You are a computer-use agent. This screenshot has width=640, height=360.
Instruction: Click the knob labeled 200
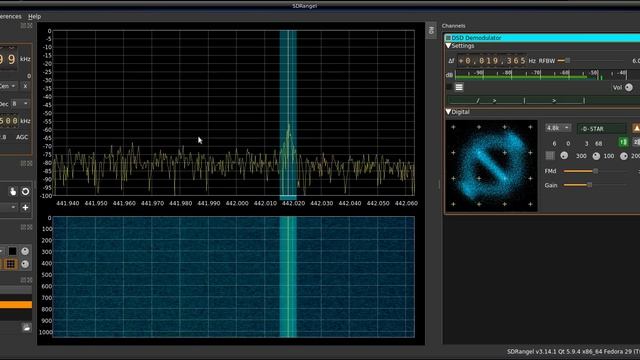pyautogui.click(x=624, y=156)
